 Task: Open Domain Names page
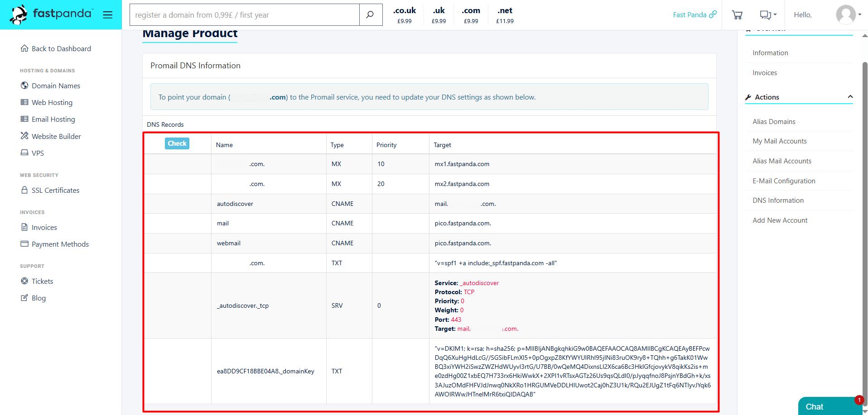click(56, 86)
